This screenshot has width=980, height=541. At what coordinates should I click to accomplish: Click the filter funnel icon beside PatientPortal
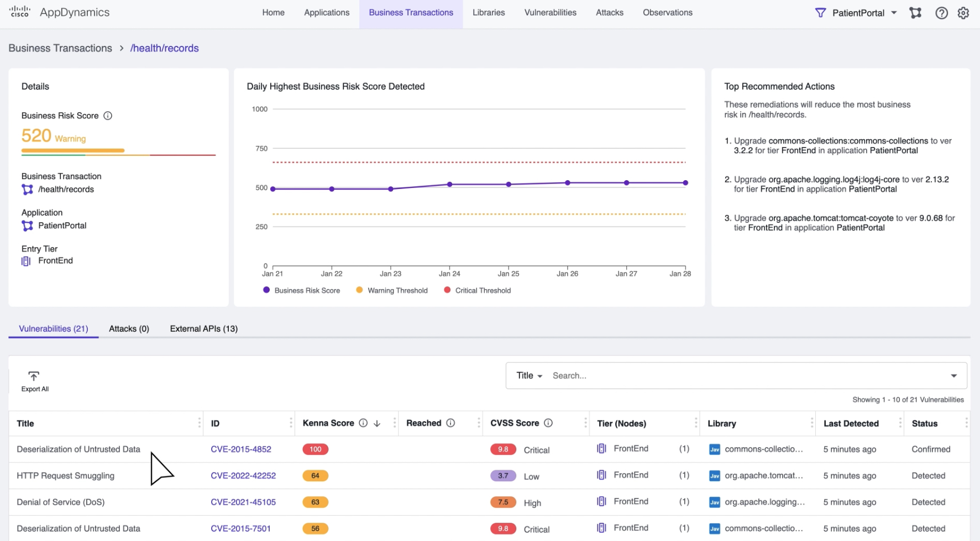820,13
